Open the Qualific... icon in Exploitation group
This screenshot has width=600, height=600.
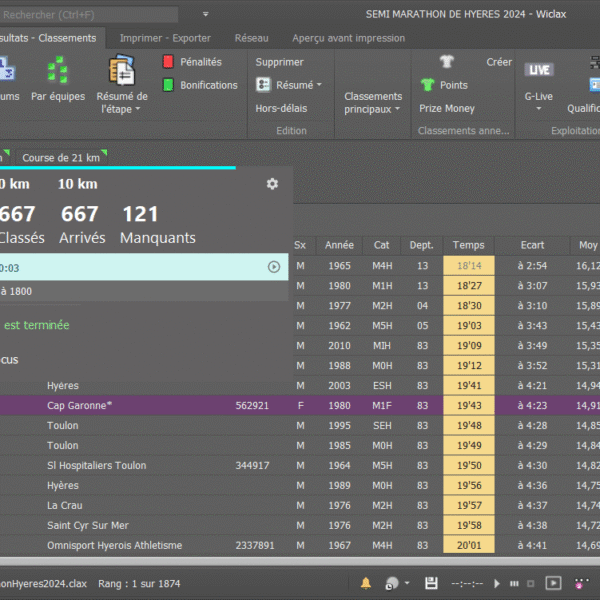[594, 85]
